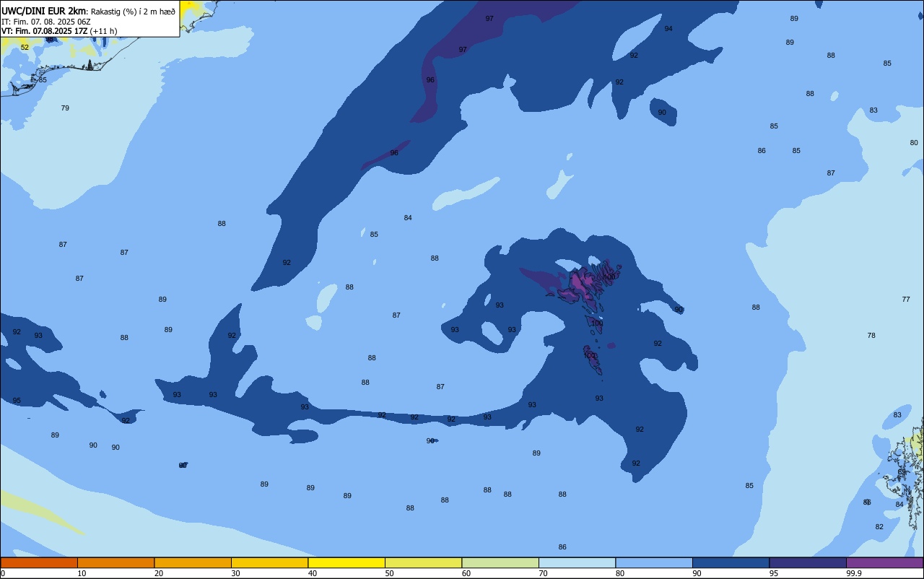Click the humidity value 94 on the map
The image size is (924, 579).
668,29
